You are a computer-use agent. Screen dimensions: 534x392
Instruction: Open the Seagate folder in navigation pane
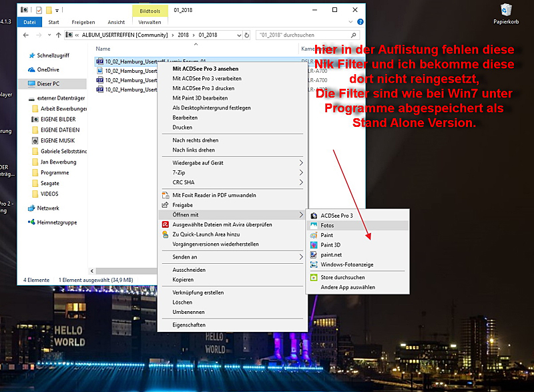click(x=49, y=183)
